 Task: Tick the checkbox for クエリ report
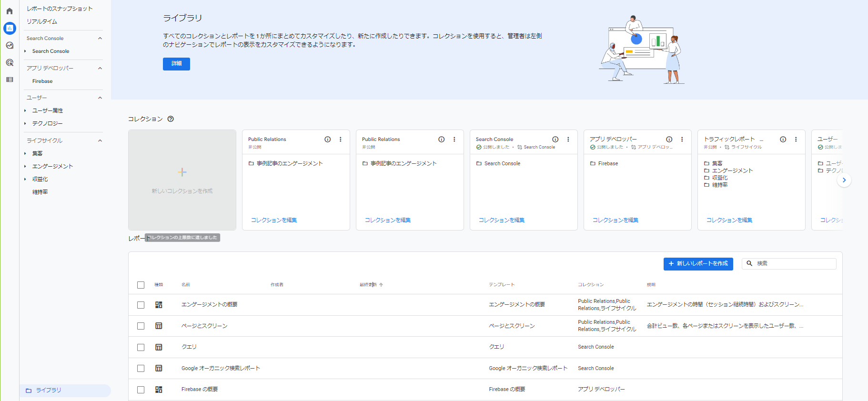coord(141,347)
